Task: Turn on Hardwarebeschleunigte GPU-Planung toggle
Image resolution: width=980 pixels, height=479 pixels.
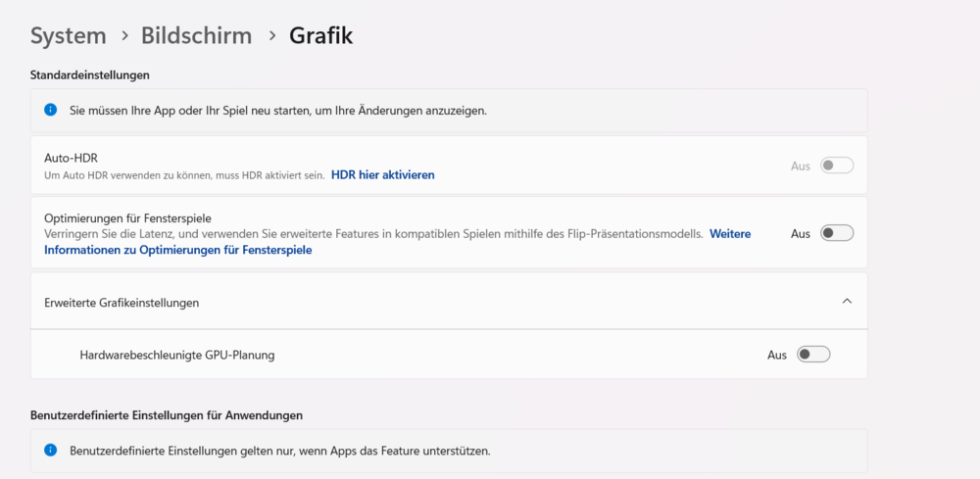Action: tap(813, 355)
